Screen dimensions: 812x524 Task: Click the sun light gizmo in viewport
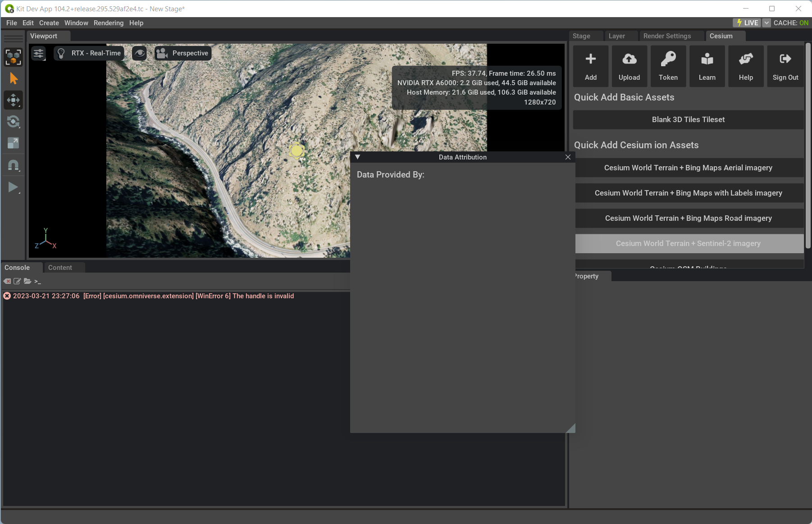(297, 151)
